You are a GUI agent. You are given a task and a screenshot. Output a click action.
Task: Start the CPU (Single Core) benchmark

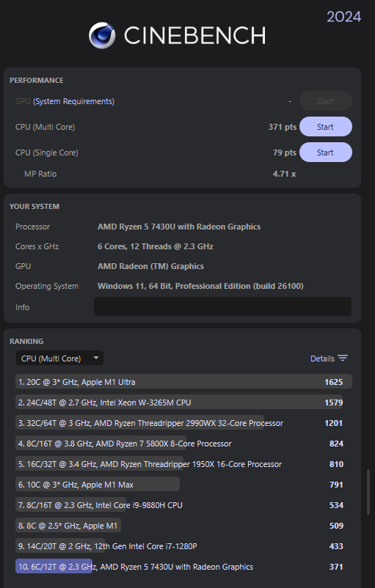(x=325, y=152)
